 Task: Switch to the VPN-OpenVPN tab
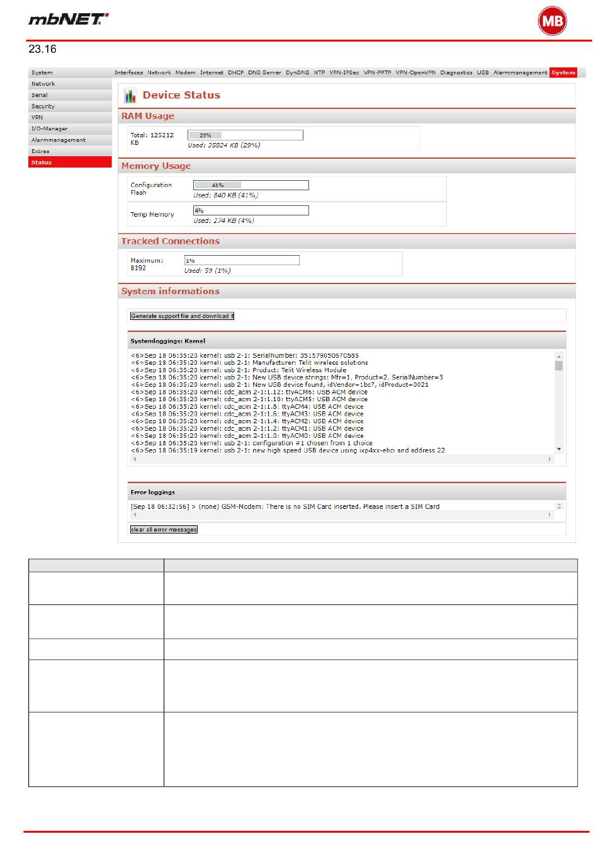[415, 72]
